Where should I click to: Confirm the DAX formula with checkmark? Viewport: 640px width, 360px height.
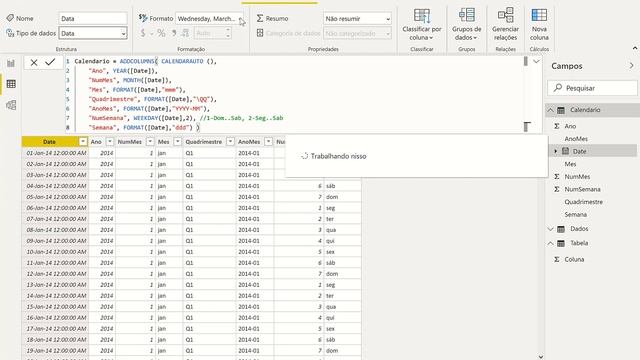[50, 62]
